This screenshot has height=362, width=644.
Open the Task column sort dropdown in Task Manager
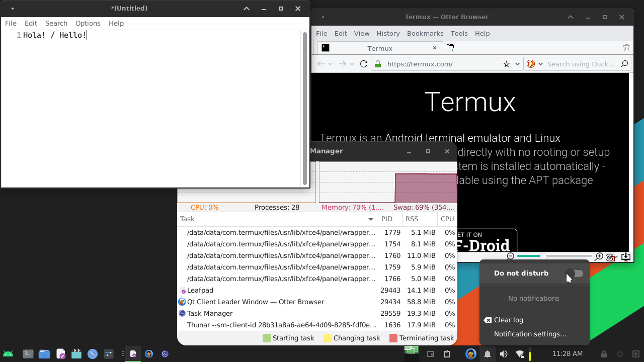click(x=371, y=219)
